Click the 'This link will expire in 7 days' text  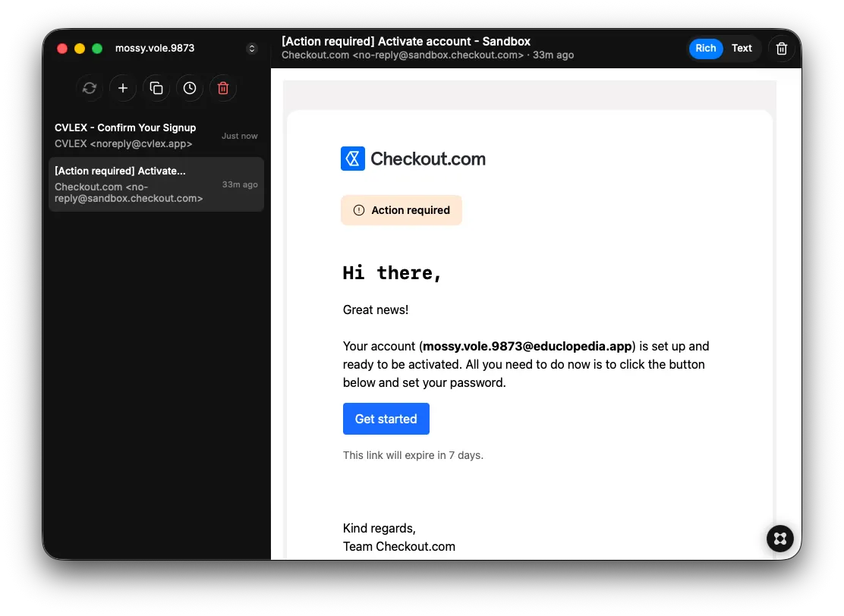click(x=413, y=455)
